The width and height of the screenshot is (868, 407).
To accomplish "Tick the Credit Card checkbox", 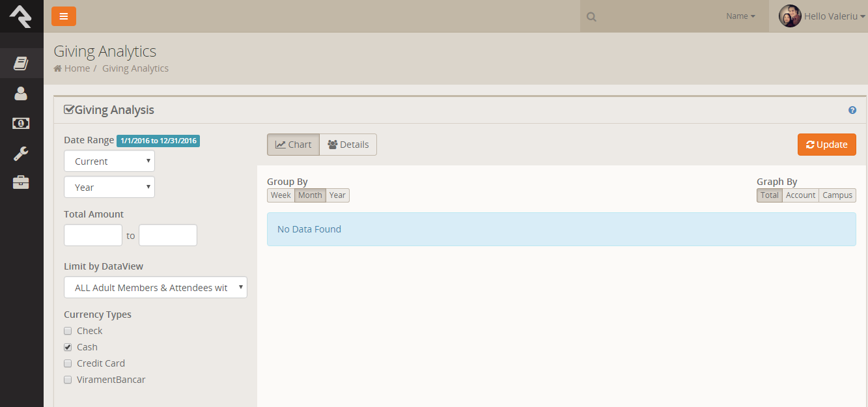I will [x=68, y=363].
